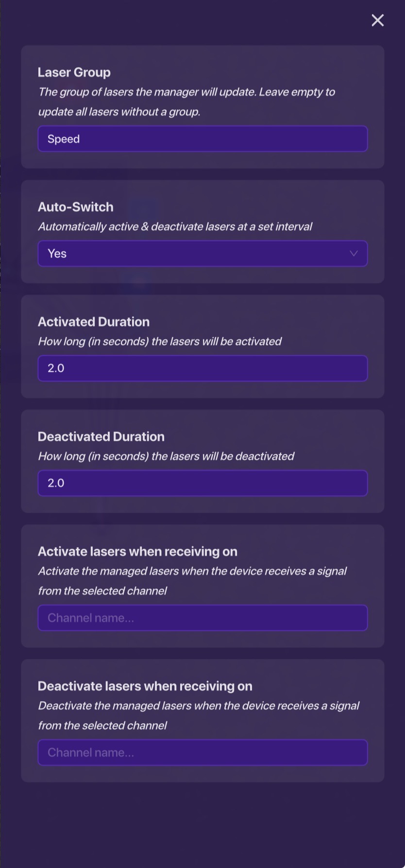Focus the Deactivated Duration input field
This screenshot has width=405, height=868.
(x=202, y=483)
